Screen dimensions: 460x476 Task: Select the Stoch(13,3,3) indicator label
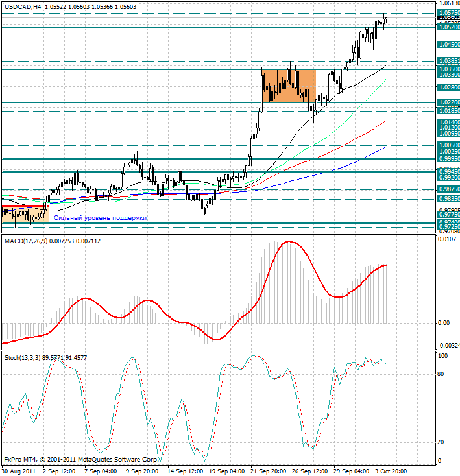coord(23,358)
